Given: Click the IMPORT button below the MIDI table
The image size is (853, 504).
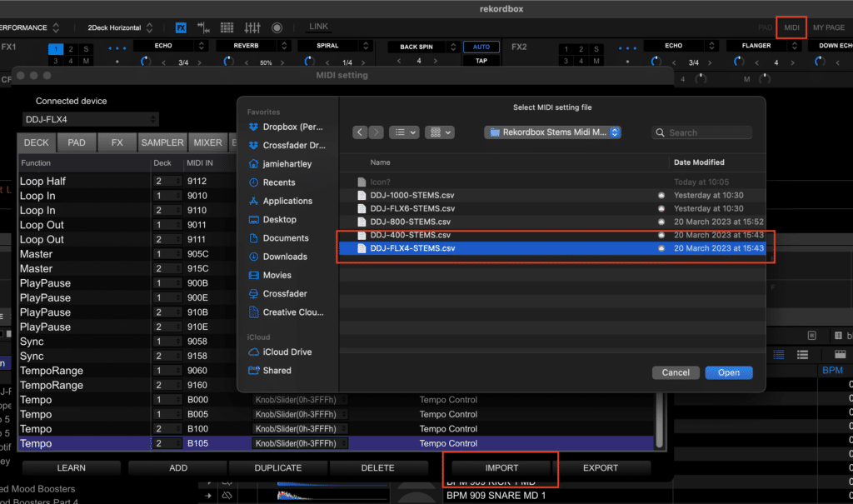Looking at the screenshot, I should [x=500, y=467].
